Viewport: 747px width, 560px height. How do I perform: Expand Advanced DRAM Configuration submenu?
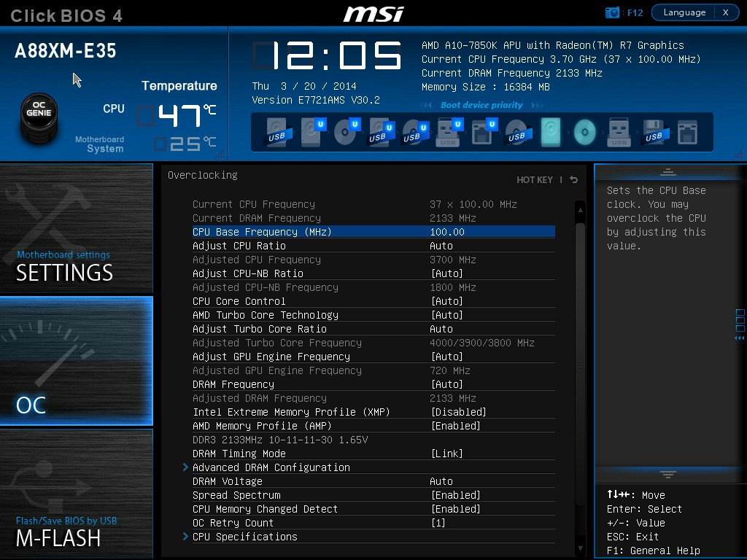[271, 467]
